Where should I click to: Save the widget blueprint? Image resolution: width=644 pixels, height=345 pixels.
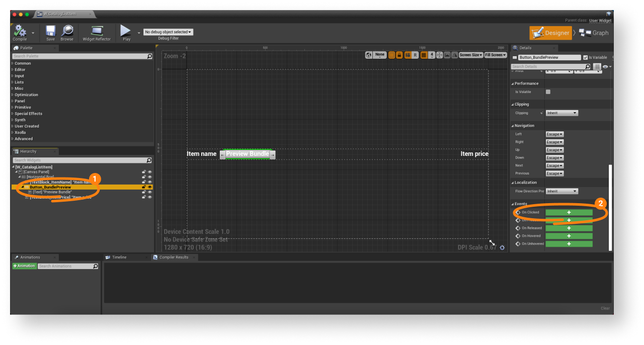50,31
